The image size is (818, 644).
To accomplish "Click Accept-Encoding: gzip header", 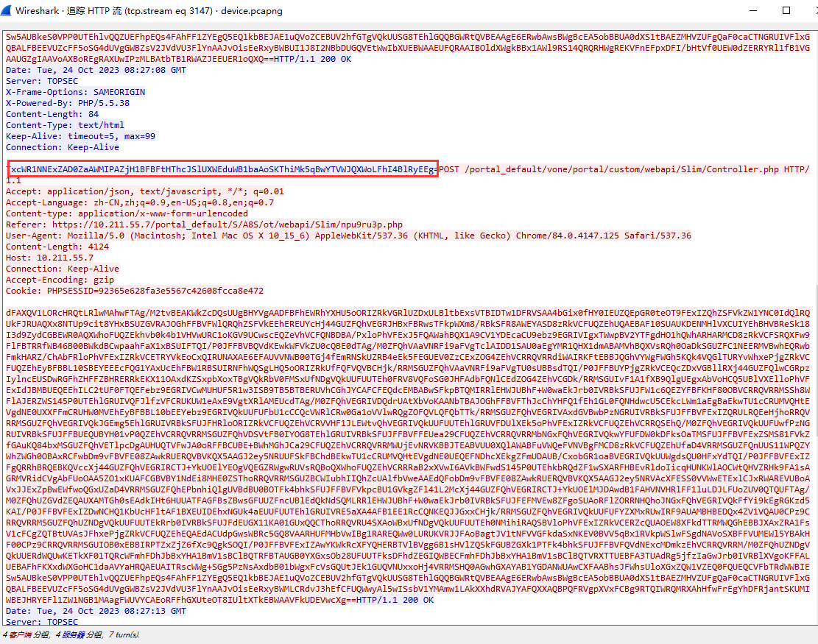I will pos(60,280).
